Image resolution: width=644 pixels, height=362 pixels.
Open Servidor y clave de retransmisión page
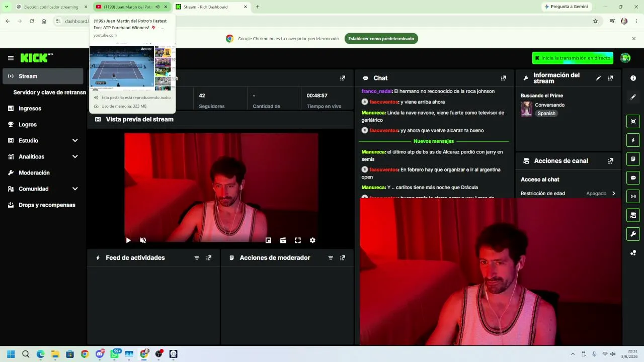(x=49, y=93)
